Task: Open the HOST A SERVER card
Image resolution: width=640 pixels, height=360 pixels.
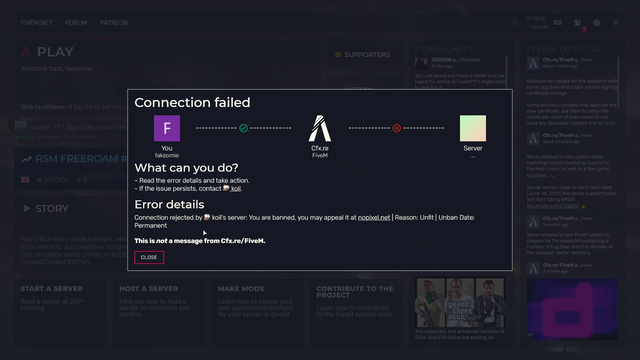Action: [x=159, y=312]
